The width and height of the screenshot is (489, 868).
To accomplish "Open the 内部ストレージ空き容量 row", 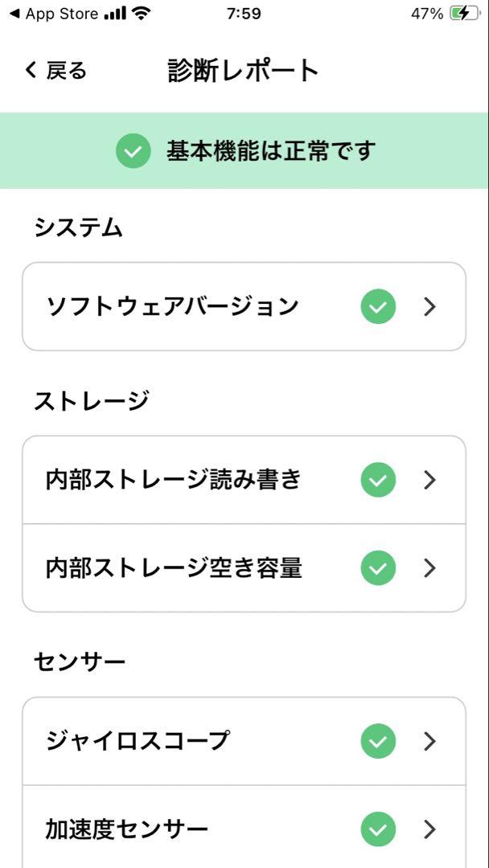I will coord(244,568).
